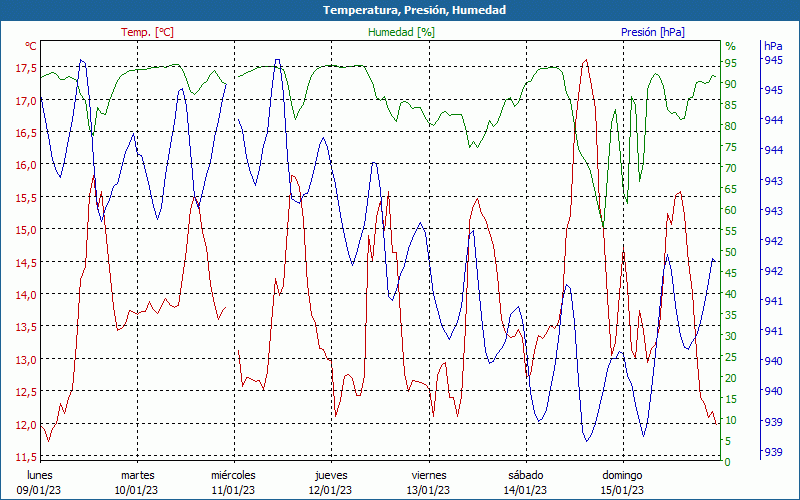Click temperature axis value "17,5"
This screenshot has width=800, height=500.
[x=26, y=68]
